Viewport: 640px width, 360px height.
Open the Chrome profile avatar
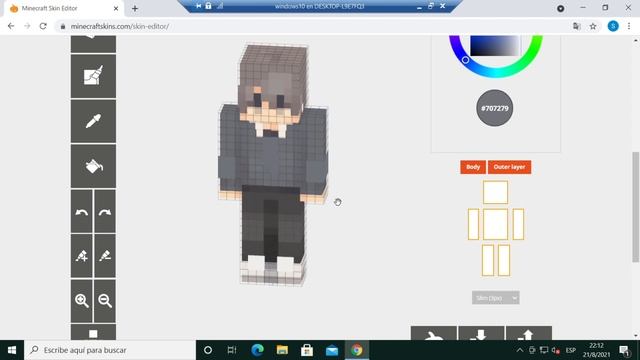click(x=613, y=26)
